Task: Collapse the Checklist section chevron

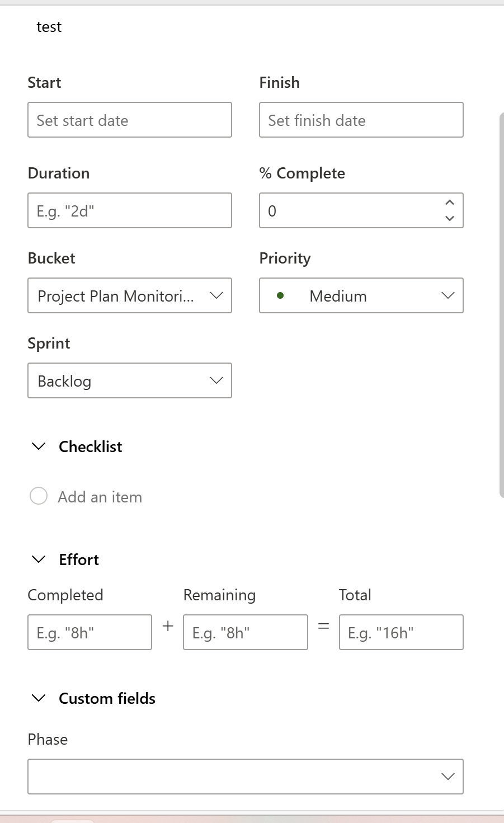Action: [x=39, y=446]
